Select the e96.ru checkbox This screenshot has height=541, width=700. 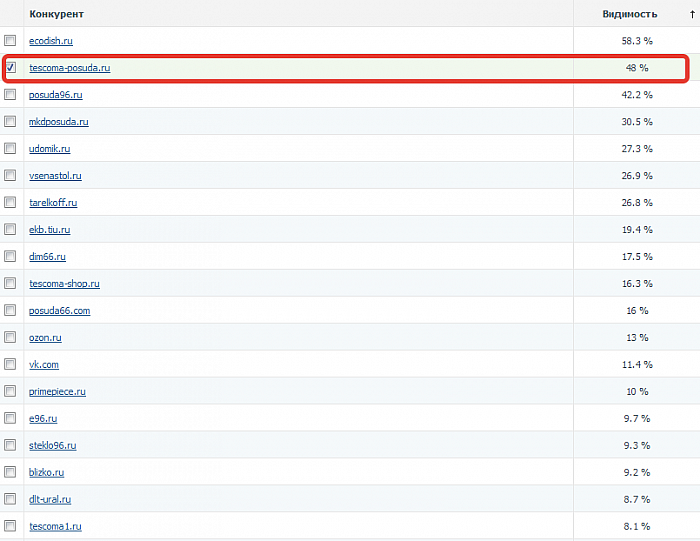tap(10, 418)
